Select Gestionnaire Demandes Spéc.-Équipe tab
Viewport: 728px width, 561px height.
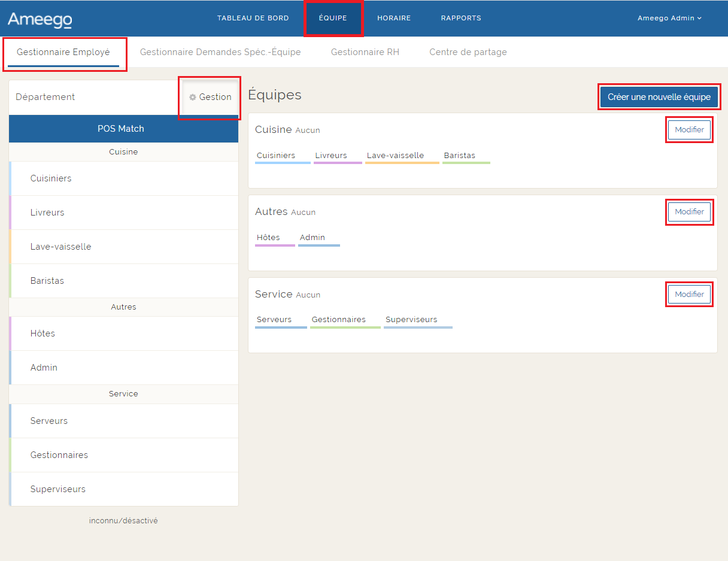220,52
